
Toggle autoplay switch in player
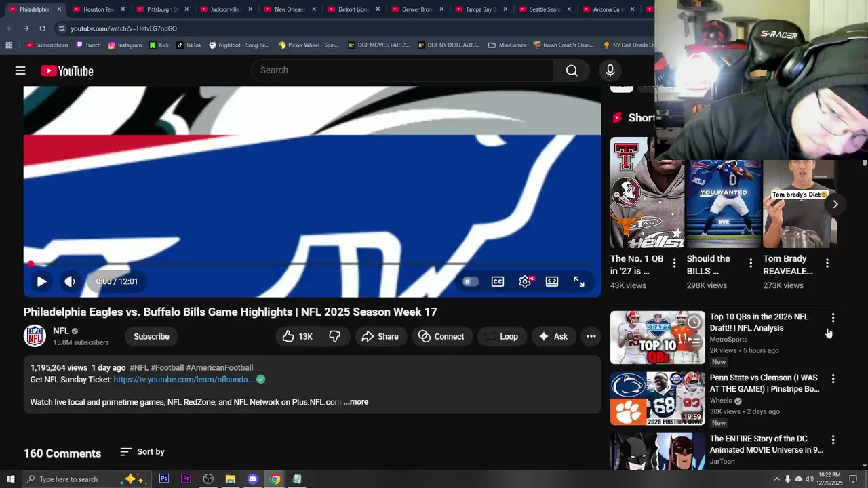pos(470,281)
